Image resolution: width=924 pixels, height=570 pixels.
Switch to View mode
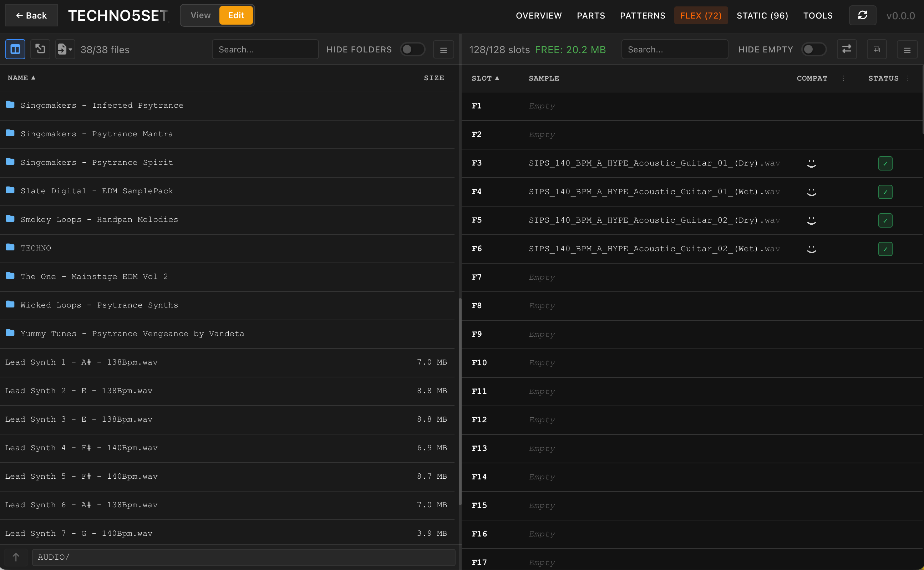point(200,15)
